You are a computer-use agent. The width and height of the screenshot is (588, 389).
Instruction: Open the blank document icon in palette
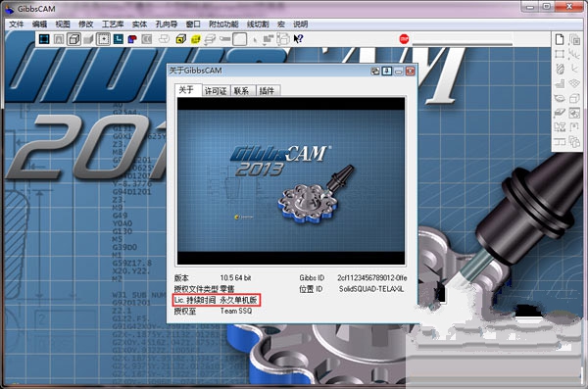[560, 39]
